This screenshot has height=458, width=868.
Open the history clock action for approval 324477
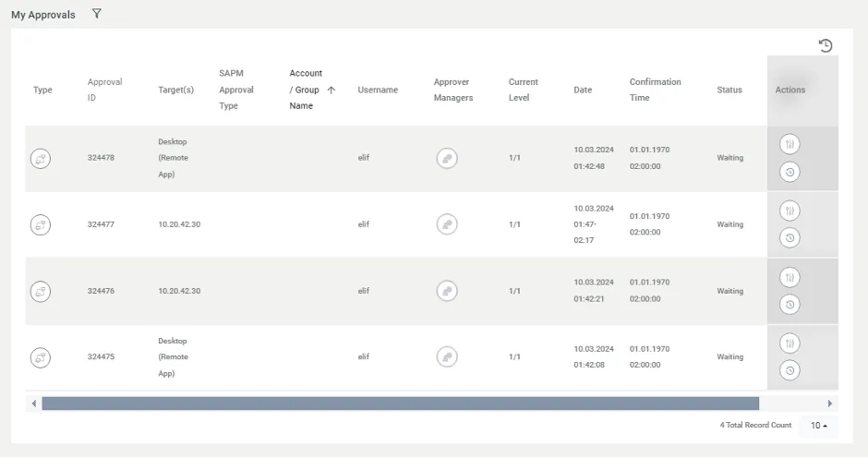coord(790,238)
